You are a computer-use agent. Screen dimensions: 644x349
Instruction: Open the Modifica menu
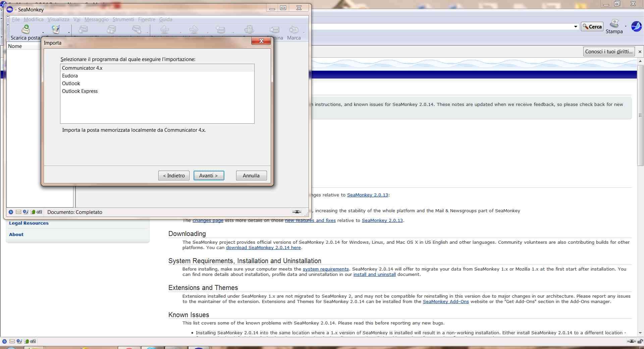pyautogui.click(x=34, y=19)
